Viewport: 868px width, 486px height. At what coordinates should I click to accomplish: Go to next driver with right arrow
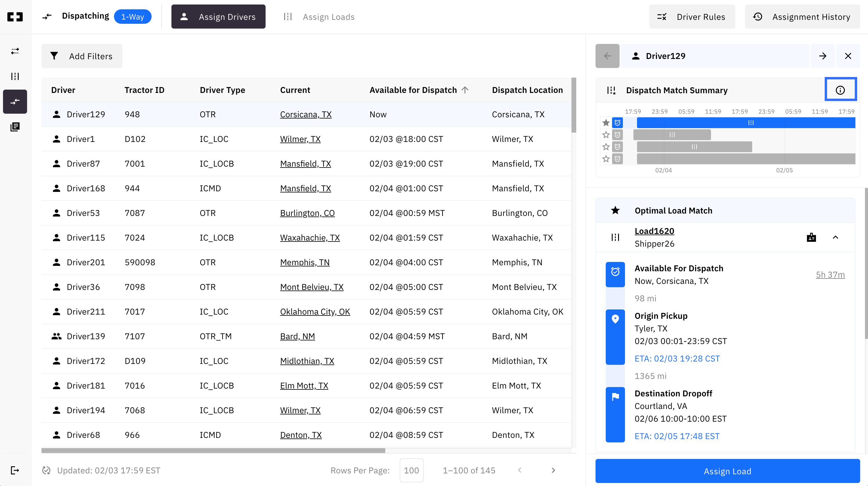click(823, 56)
